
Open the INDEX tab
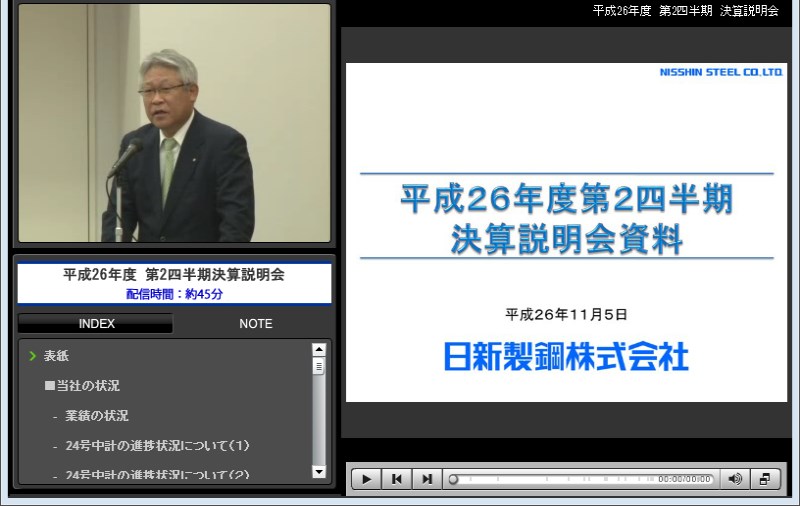coord(95,323)
